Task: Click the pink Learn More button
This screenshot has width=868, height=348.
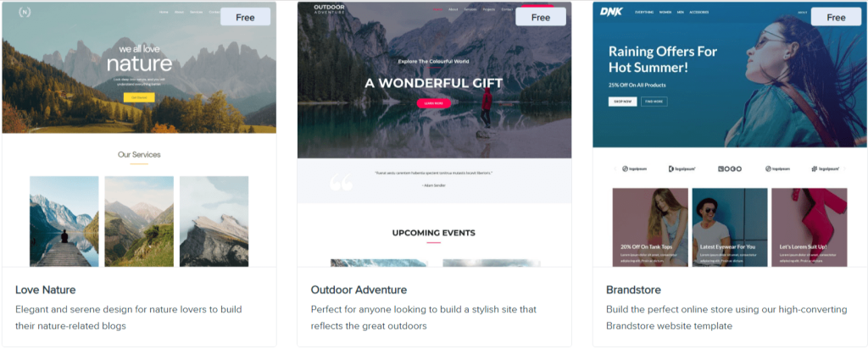Action: click(x=434, y=103)
